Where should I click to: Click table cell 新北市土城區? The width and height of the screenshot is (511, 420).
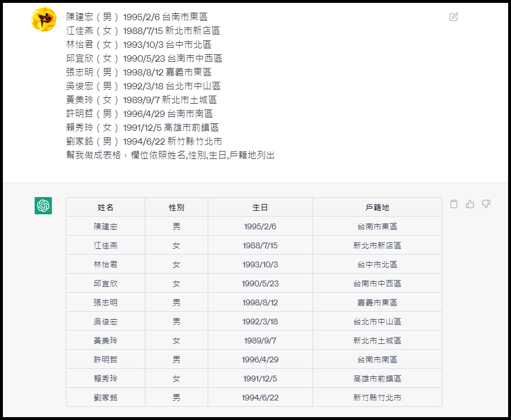click(377, 340)
